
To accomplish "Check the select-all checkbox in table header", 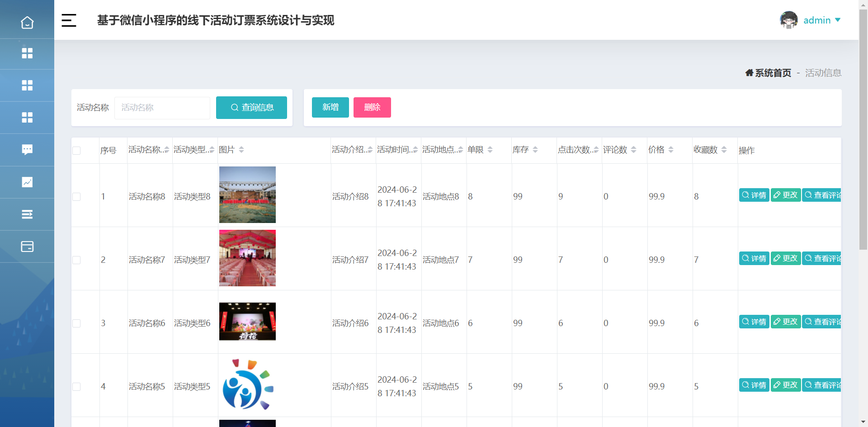I will (x=76, y=151).
